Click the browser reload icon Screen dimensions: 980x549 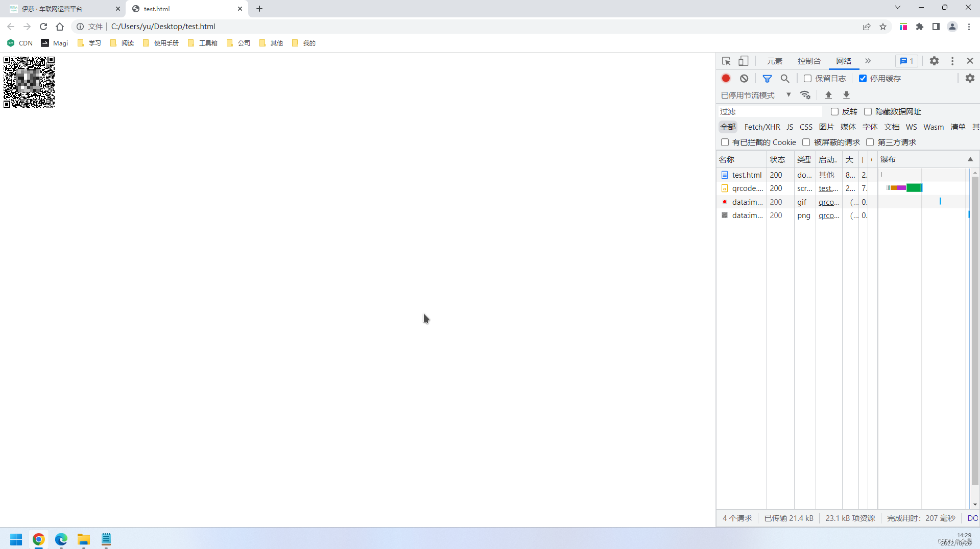coord(43,27)
